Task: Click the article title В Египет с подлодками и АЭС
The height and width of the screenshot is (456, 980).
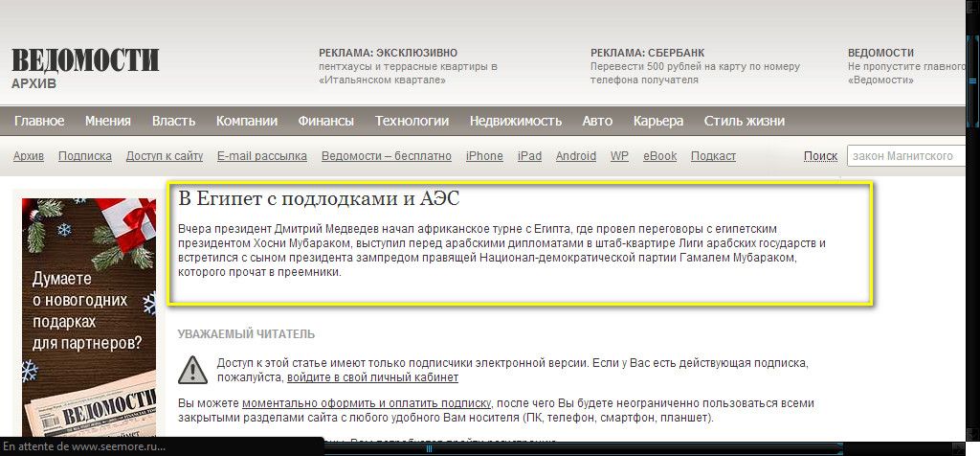Action: pyautogui.click(x=319, y=199)
